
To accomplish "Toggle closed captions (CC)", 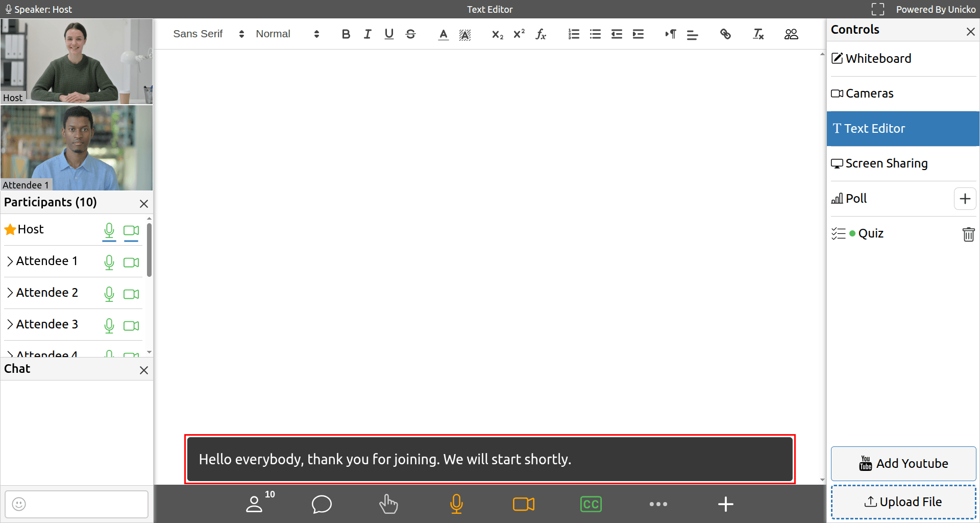I will (591, 504).
